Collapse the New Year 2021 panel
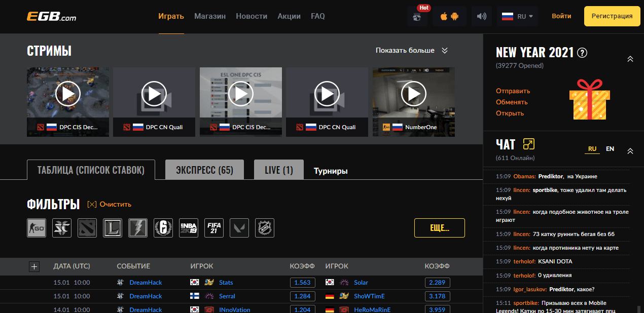This screenshot has width=644, height=313. [630, 59]
